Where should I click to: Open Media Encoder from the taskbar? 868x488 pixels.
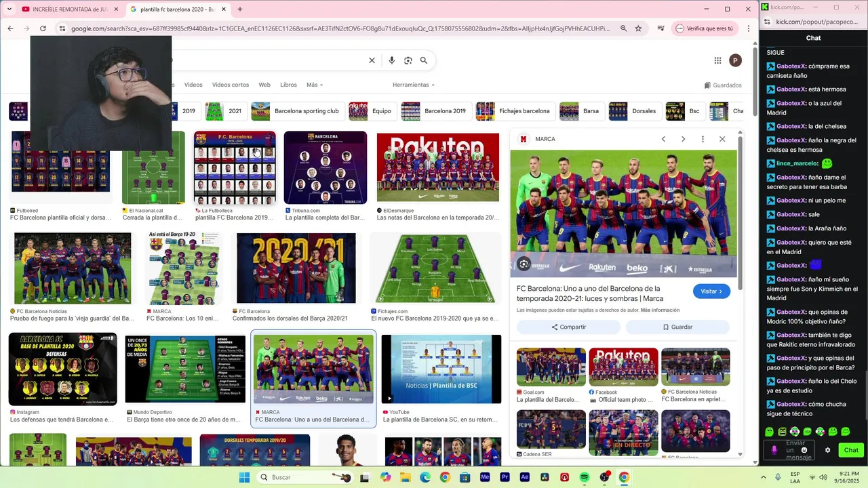point(485,477)
